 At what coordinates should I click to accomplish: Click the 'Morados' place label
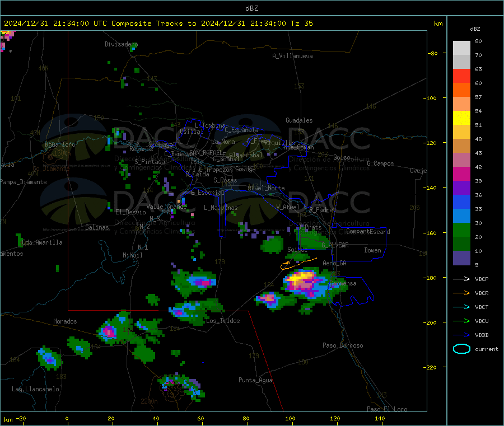coord(65,321)
